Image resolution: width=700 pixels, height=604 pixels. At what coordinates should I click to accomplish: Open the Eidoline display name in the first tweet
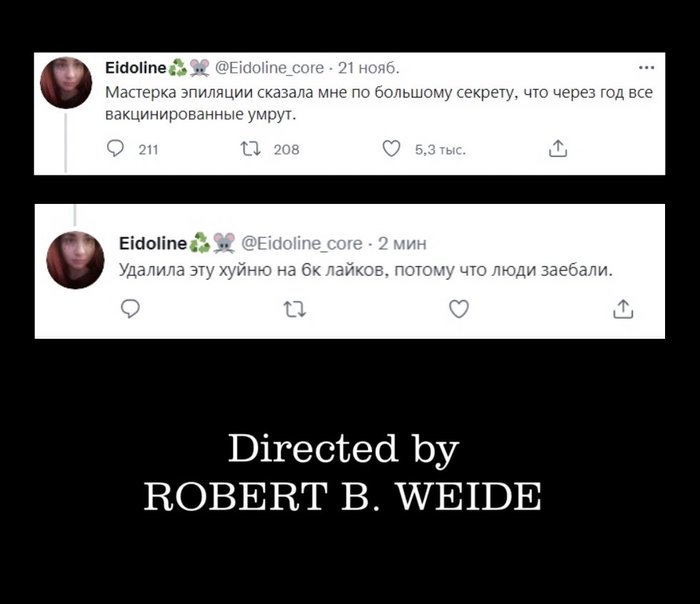pos(135,68)
